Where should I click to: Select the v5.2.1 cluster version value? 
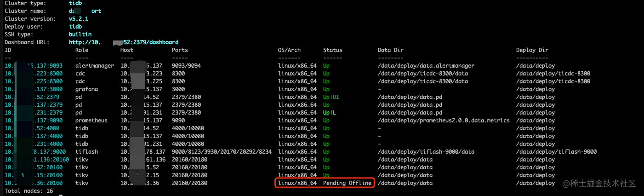tap(78, 19)
